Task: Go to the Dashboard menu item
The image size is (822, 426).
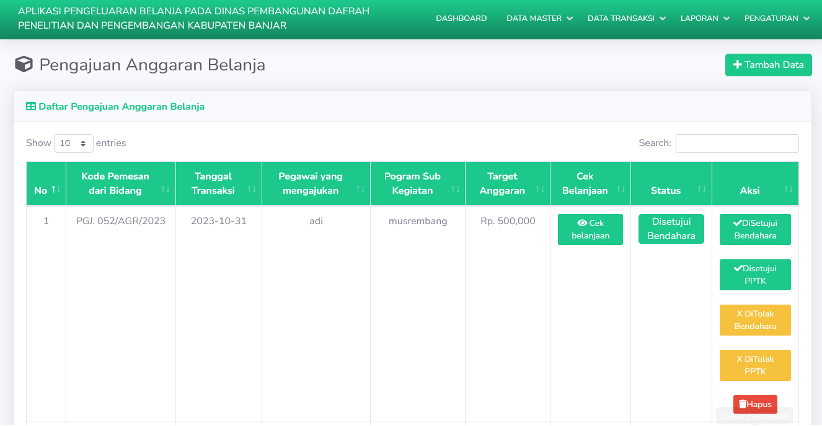Action: (x=461, y=18)
